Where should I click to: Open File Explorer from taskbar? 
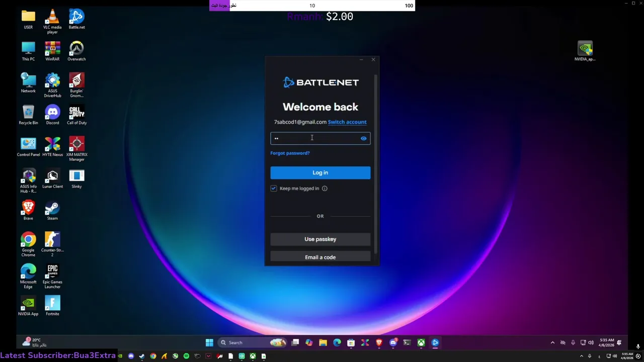(323, 343)
